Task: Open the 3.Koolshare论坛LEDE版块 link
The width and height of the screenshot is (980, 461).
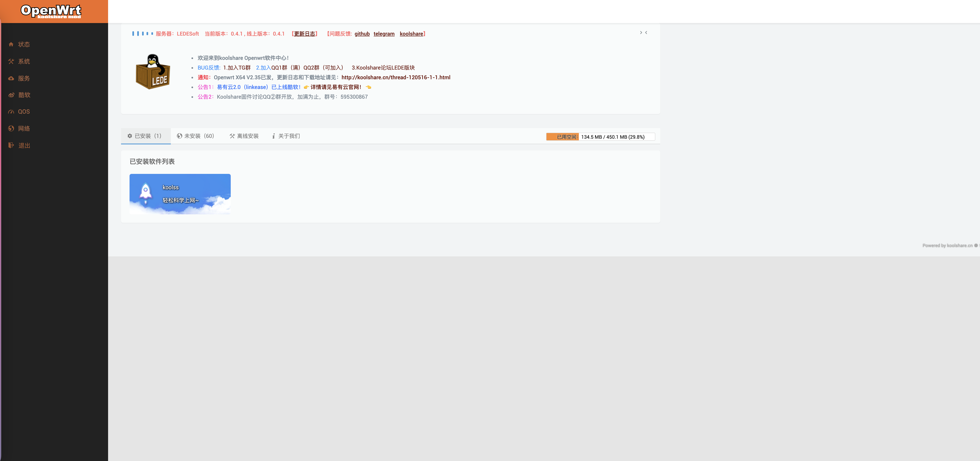Action: pos(383,68)
